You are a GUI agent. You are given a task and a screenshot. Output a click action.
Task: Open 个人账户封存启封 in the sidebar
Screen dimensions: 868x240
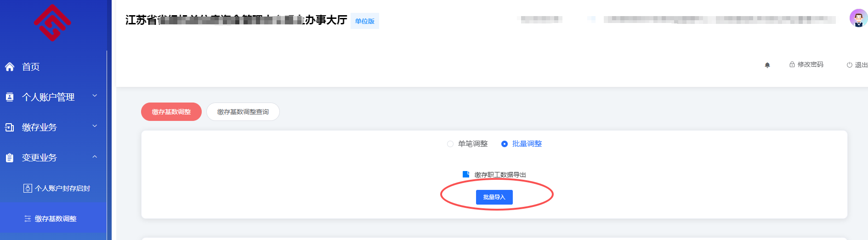[x=57, y=188]
